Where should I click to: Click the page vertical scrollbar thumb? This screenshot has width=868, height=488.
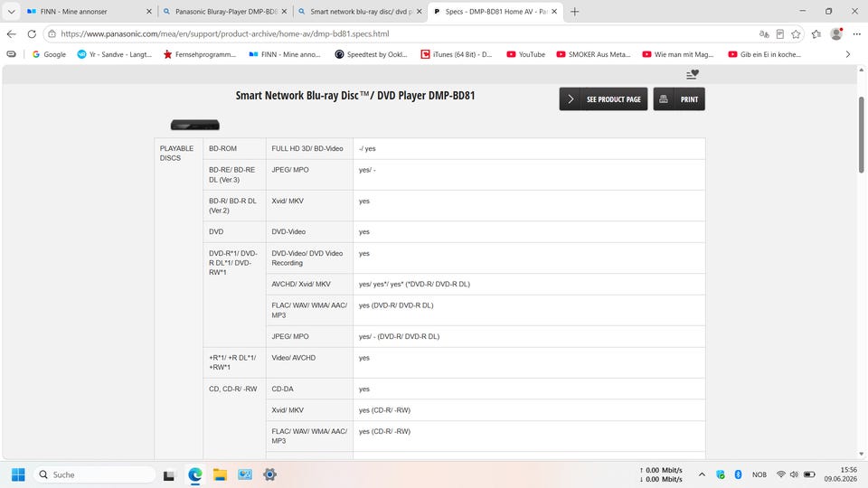click(861, 135)
